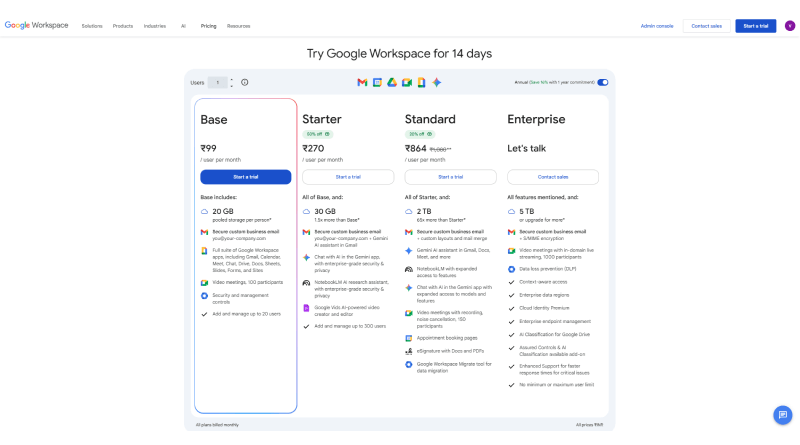This screenshot has height=445, width=800.
Task: Open the chat support bubble icon
Action: (x=783, y=414)
